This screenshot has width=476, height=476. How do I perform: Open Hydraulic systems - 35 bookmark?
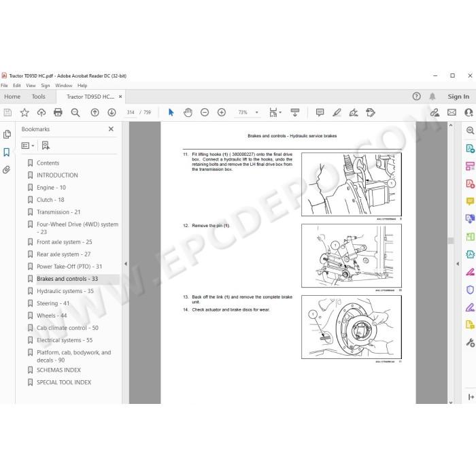[65, 291]
